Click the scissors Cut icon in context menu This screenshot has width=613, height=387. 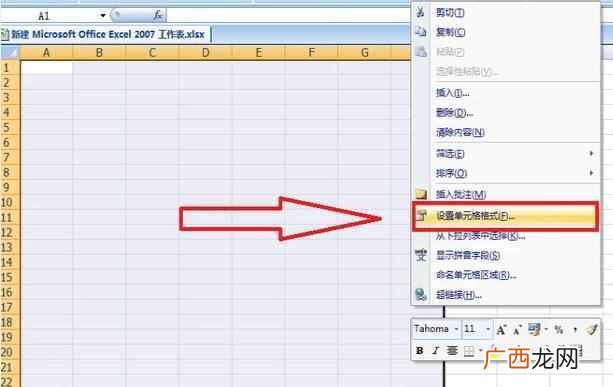(x=421, y=12)
